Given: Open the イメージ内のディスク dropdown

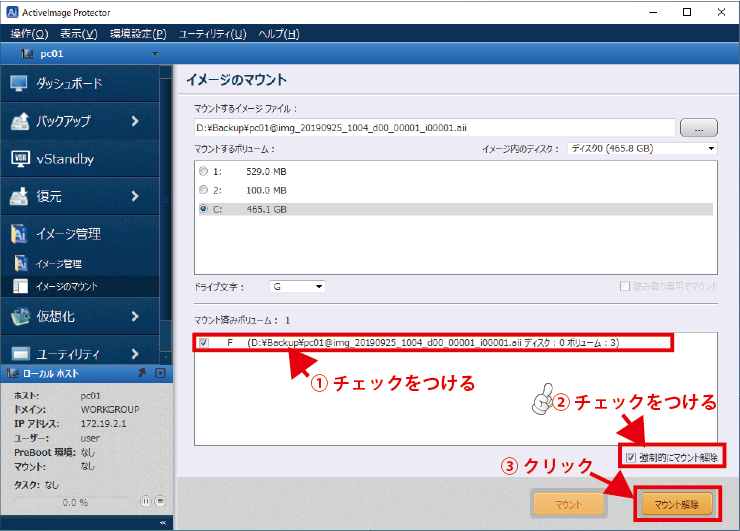Looking at the screenshot, I should (642, 149).
